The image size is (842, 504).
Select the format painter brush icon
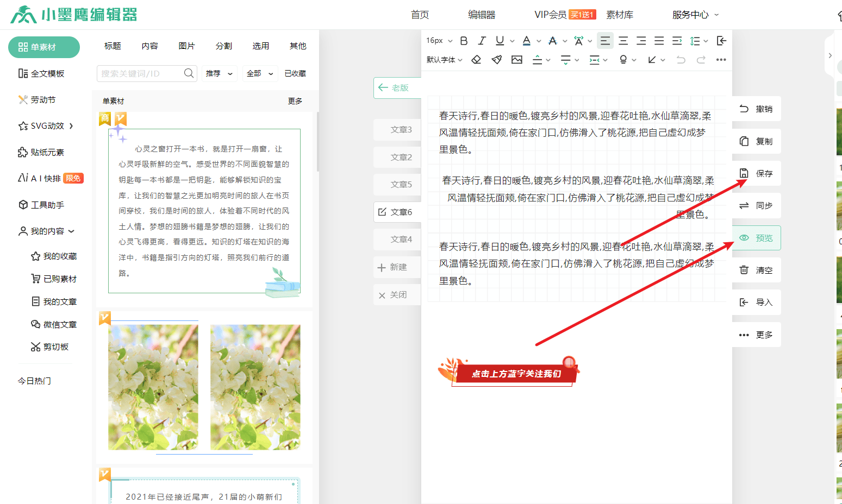496,60
